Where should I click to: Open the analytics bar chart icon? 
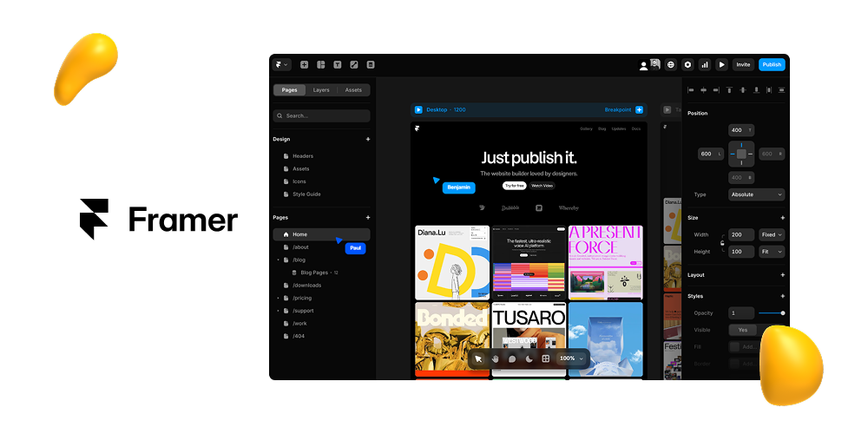tap(704, 65)
